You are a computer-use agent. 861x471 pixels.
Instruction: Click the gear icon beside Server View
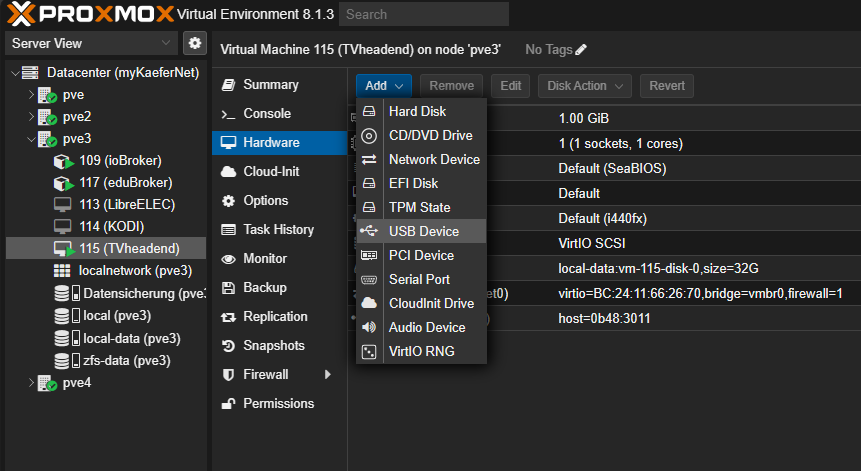click(194, 44)
